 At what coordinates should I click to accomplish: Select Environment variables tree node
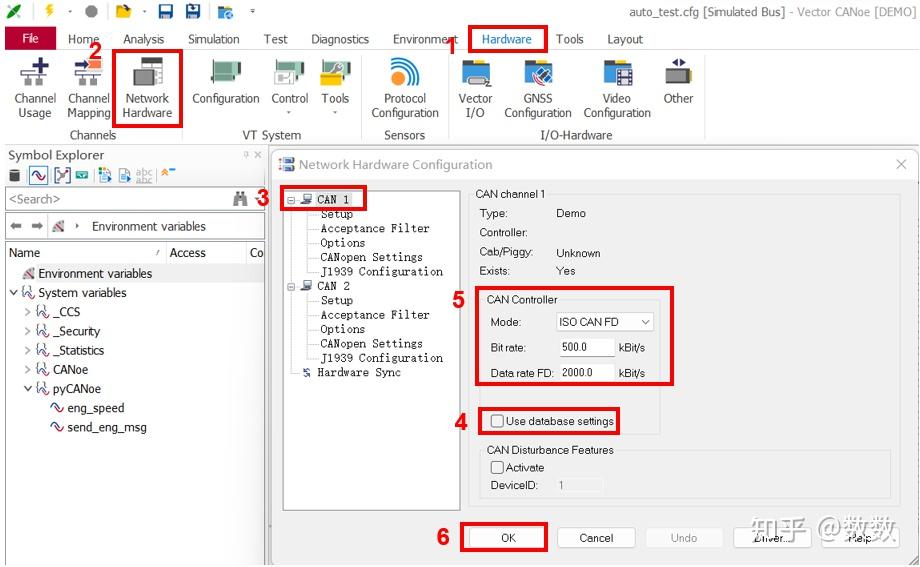tap(94, 274)
